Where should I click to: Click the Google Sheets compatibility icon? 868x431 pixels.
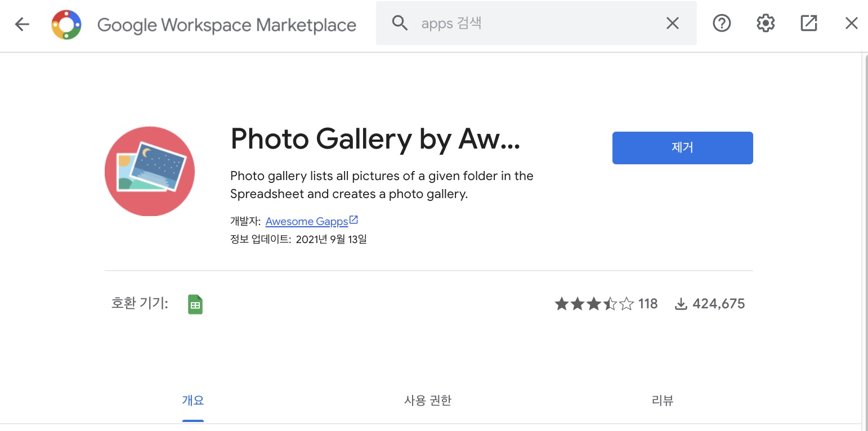(x=195, y=304)
